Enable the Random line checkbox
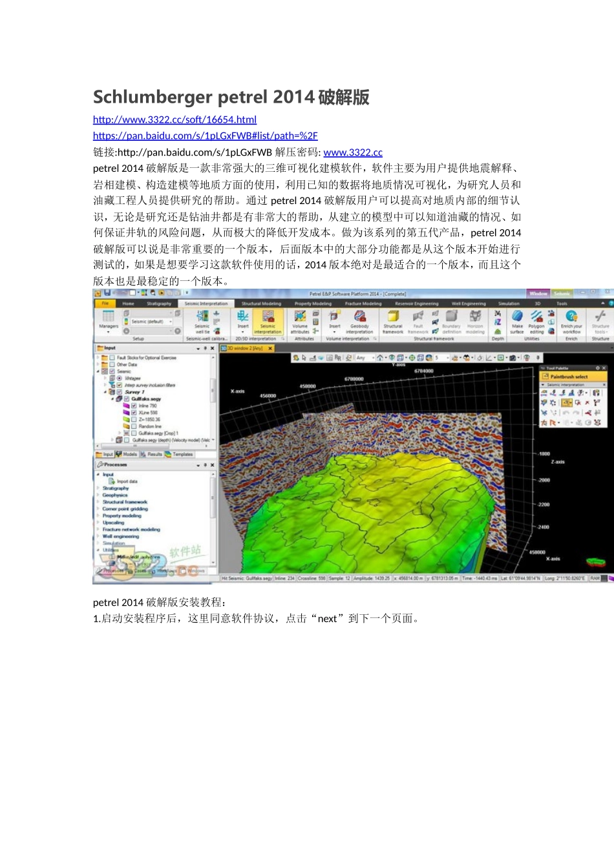 134,426
